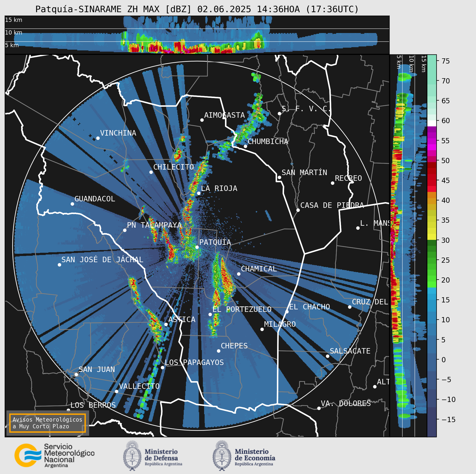The height and width of the screenshot is (474, 476).
Task: Click the 50 dBZ label on colorbar
Action: pyautogui.click(x=446, y=161)
